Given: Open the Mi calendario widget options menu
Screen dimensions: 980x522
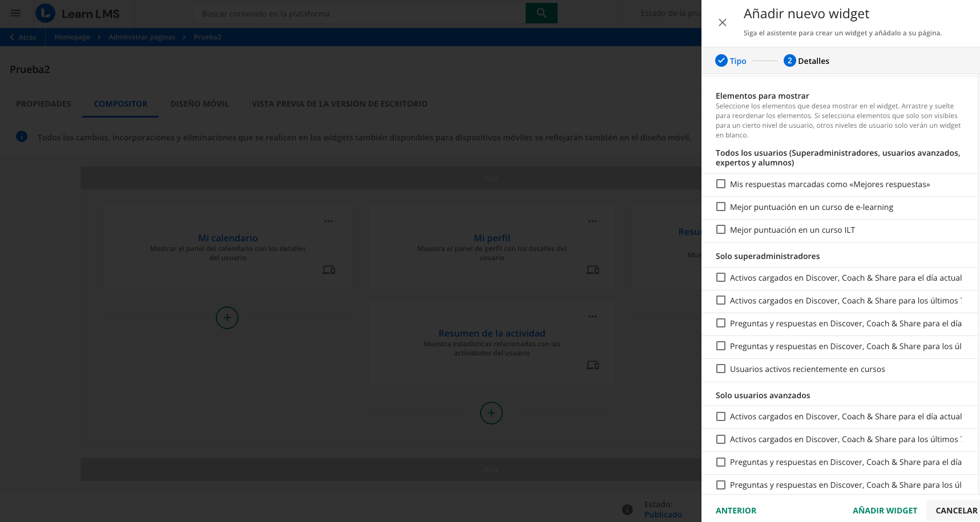Looking at the screenshot, I should pos(328,221).
